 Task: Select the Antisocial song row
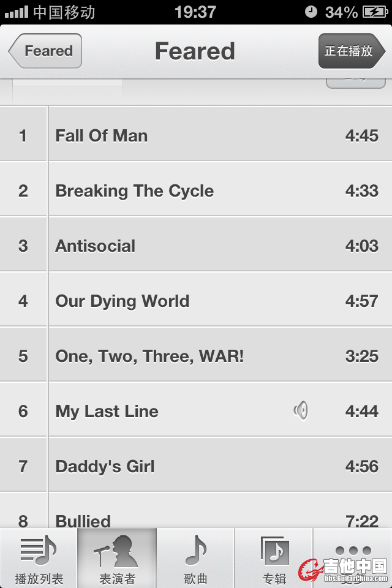point(196,244)
